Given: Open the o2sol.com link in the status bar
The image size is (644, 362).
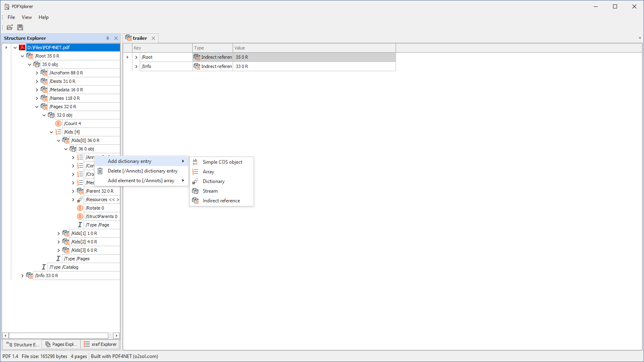Looking at the screenshot, I should tap(145, 356).
